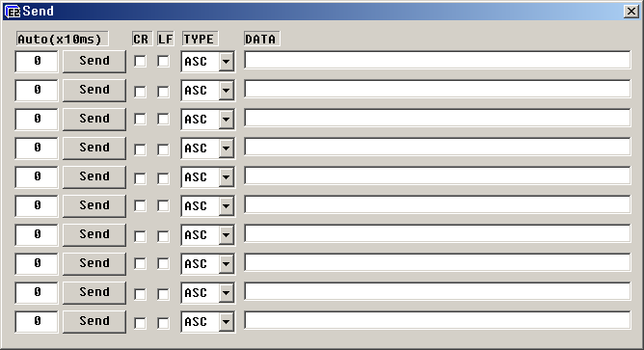Focus the DATA text field in row 1

click(x=438, y=60)
